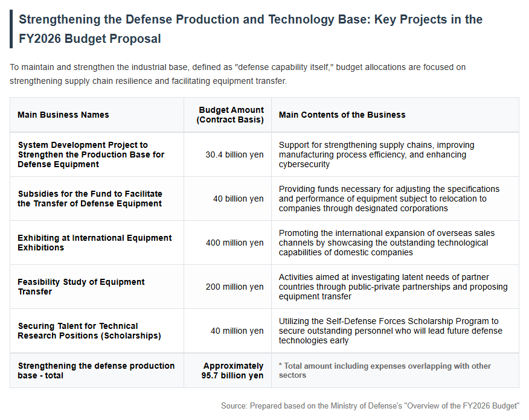
Task: Click the 40 billion yen amount
Action: tap(238, 199)
